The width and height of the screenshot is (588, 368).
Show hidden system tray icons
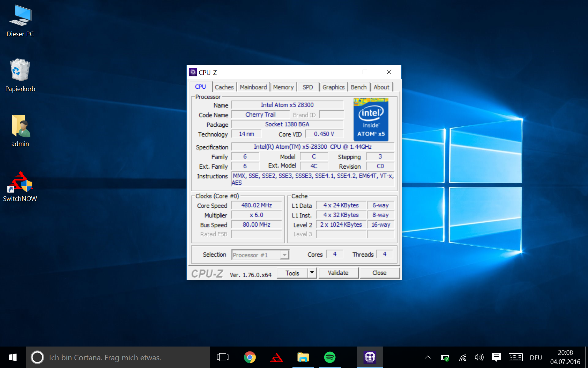(x=428, y=357)
